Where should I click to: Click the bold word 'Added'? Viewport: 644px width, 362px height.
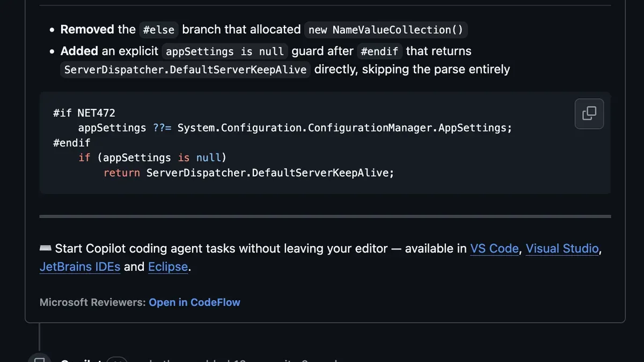pos(79,51)
